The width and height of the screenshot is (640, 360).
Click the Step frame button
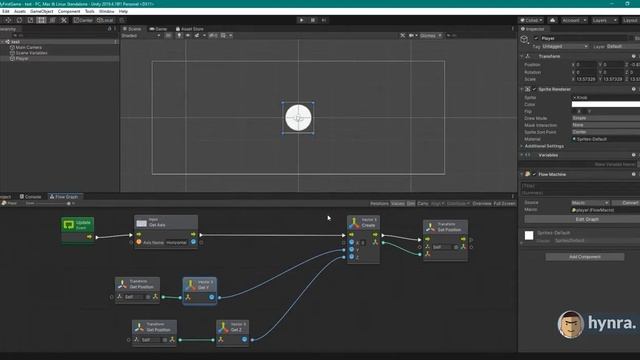(324, 20)
